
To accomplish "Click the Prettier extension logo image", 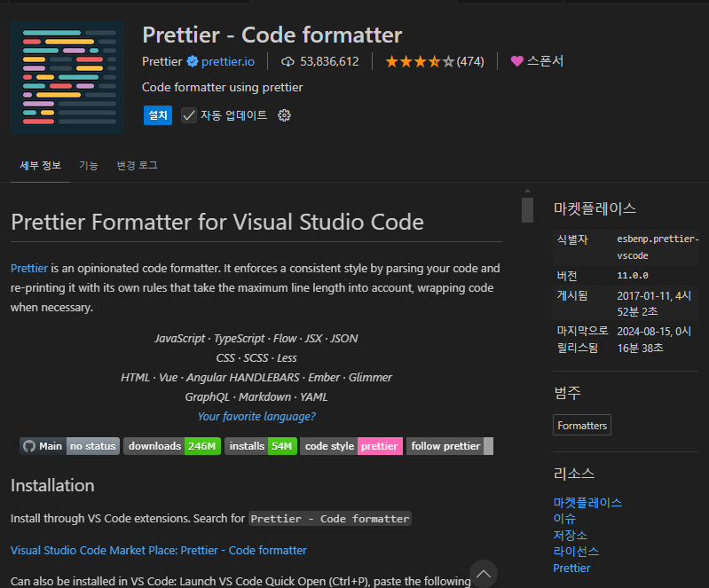I will [67, 77].
